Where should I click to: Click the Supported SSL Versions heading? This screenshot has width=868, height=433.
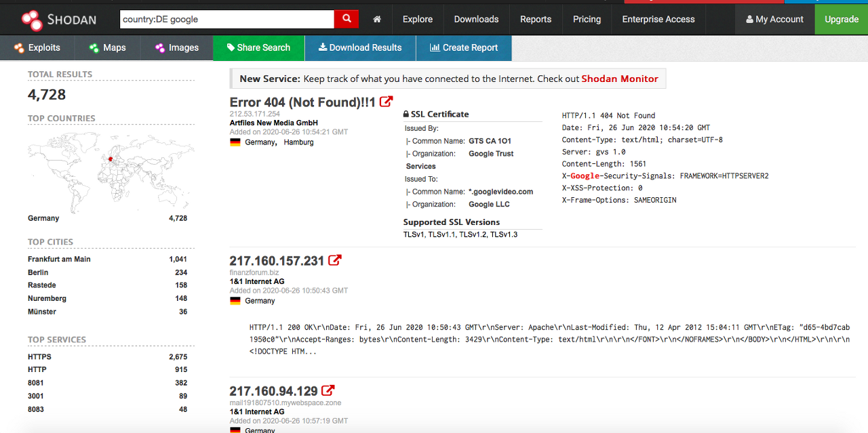[452, 222]
